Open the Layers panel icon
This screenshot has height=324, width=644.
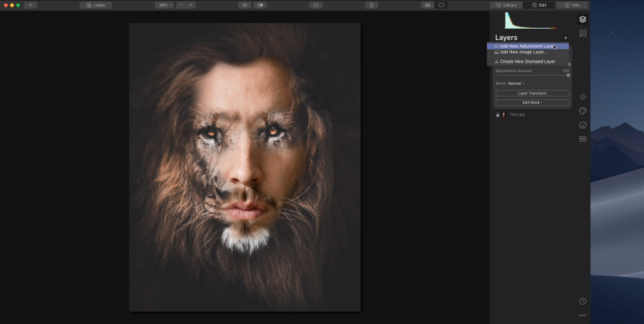pos(582,19)
